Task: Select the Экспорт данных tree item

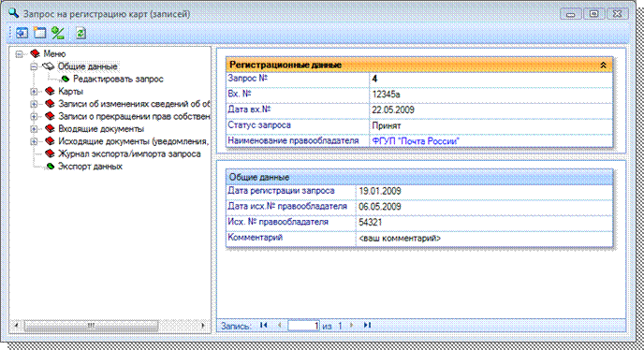Action: pyautogui.click(x=90, y=167)
